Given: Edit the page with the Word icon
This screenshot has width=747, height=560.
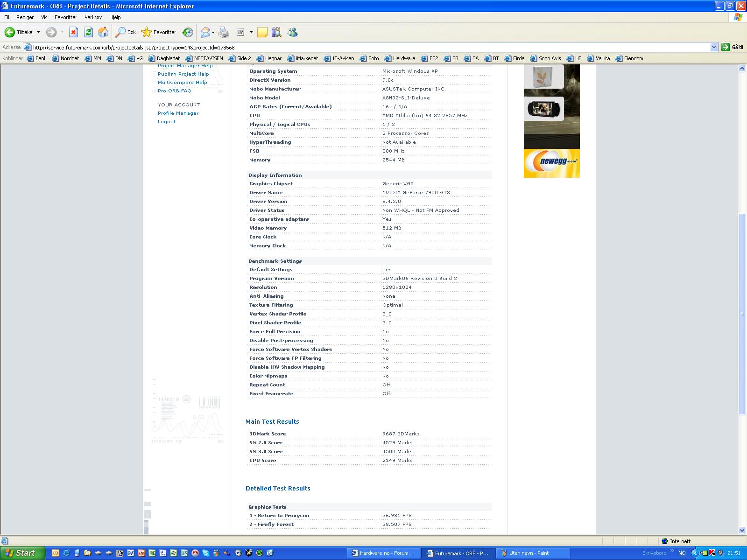Looking at the screenshot, I should 240,32.
